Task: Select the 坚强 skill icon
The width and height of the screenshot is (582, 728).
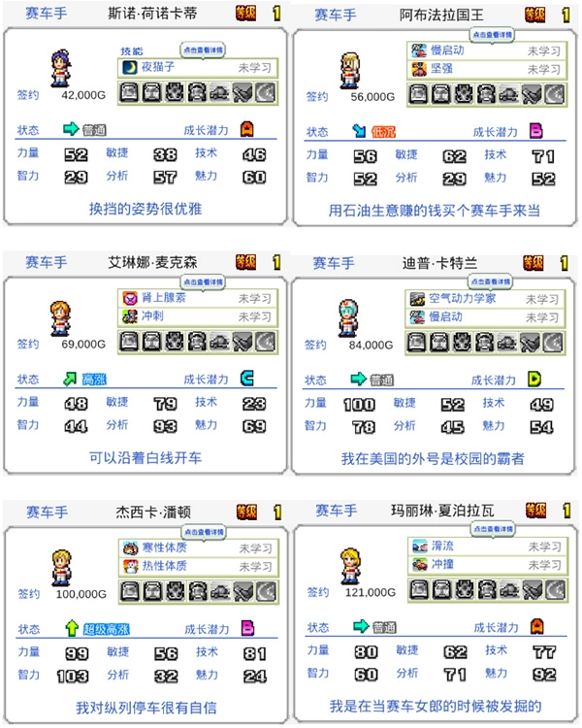Action: [419, 69]
